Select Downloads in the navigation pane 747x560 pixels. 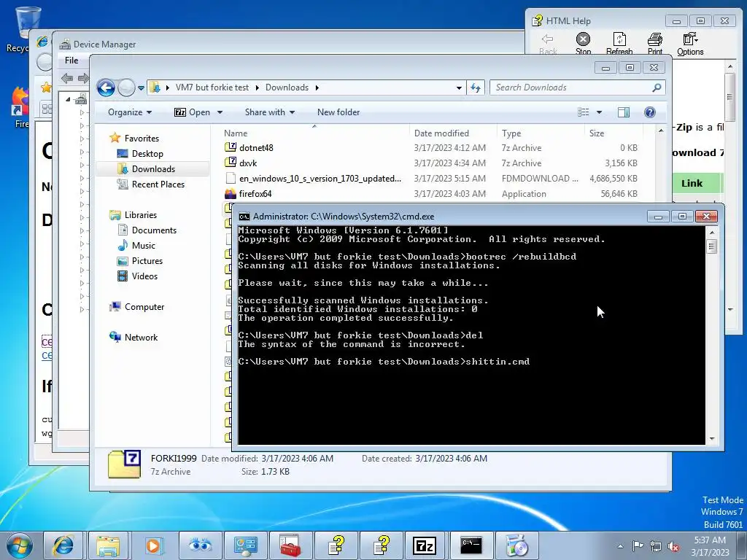coord(153,169)
